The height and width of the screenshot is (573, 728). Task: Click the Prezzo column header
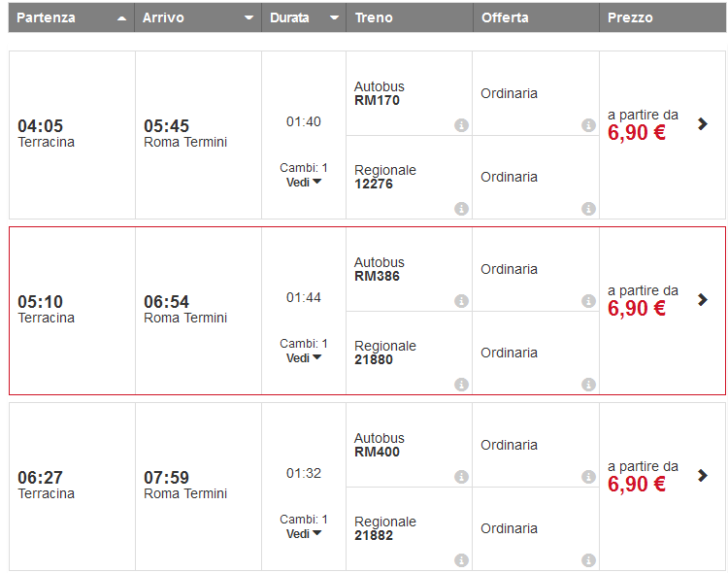pos(662,17)
